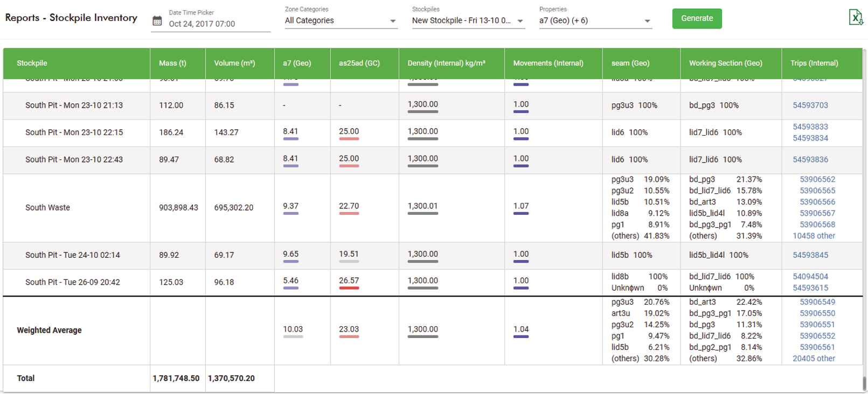Select row South Pit - Mon 23-10 22:43
The image size is (868, 394).
click(x=74, y=160)
